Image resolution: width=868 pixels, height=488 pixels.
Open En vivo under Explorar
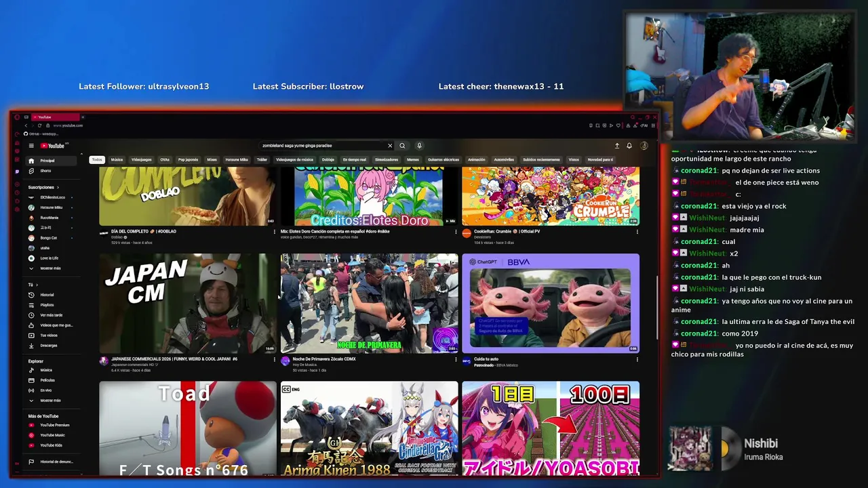pos(52,390)
